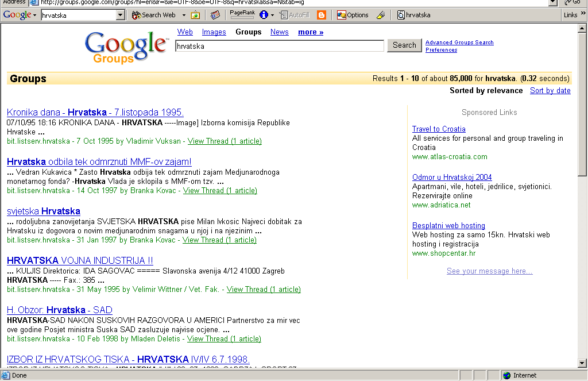Click the page scrollbar up arrow
Viewport: 588px width, 381px height.
582,28
